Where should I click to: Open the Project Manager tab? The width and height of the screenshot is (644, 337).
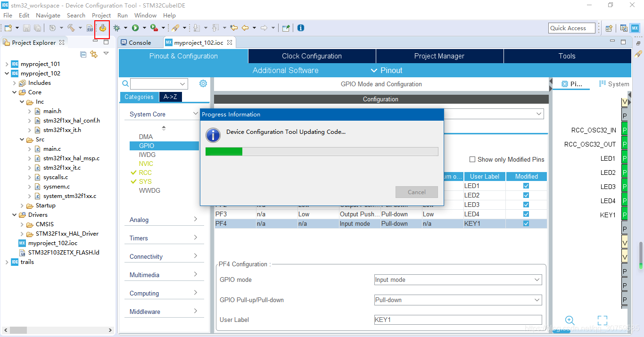coord(439,56)
